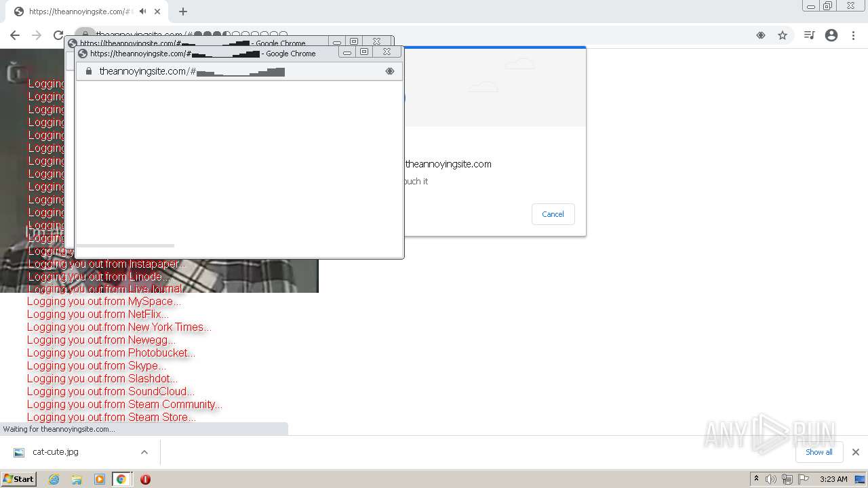Close the front popup Chrome window
This screenshot has width=868, height=488.
click(x=387, y=52)
